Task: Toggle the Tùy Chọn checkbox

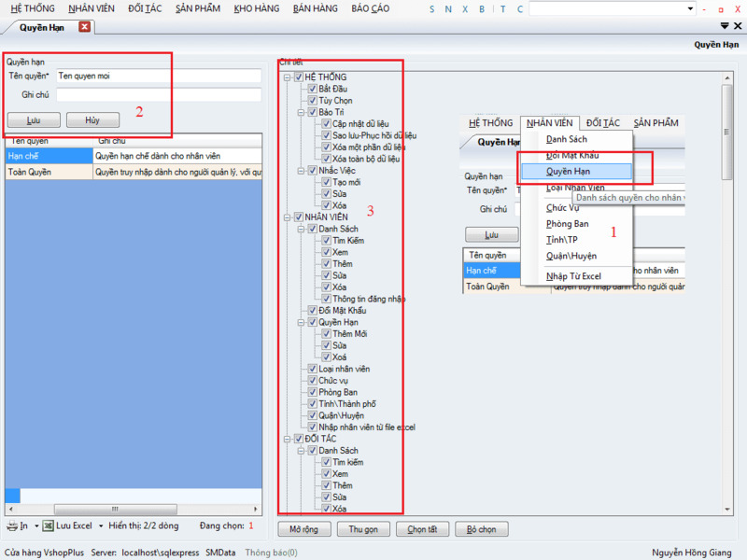Action: [313, 101]
